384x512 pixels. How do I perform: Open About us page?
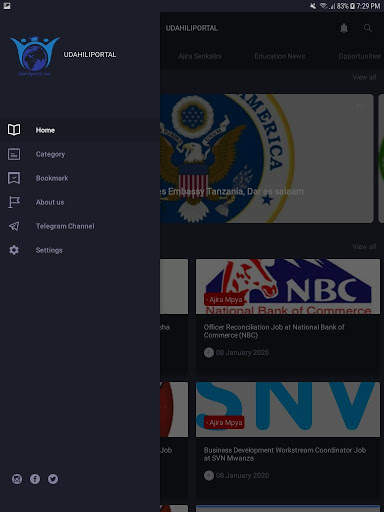tap(80, 202)
